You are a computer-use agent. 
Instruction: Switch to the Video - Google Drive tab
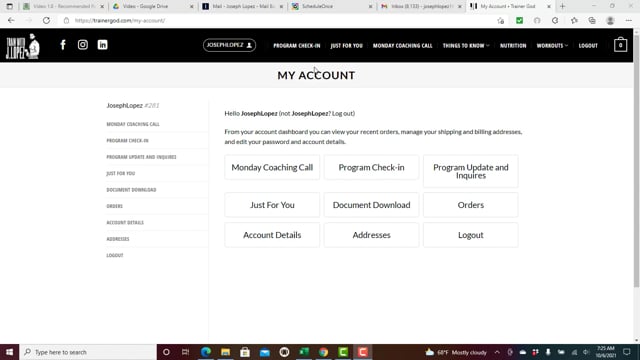point(153,6)
